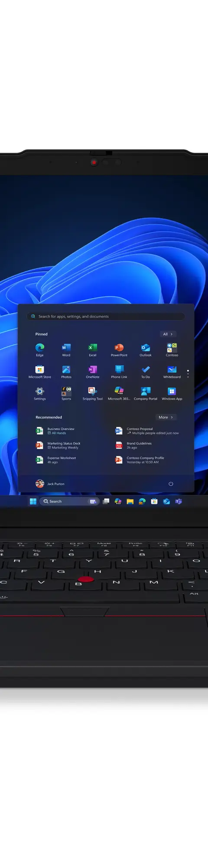
Task: Open the Whiteboard app
Action: click(172, 372)
